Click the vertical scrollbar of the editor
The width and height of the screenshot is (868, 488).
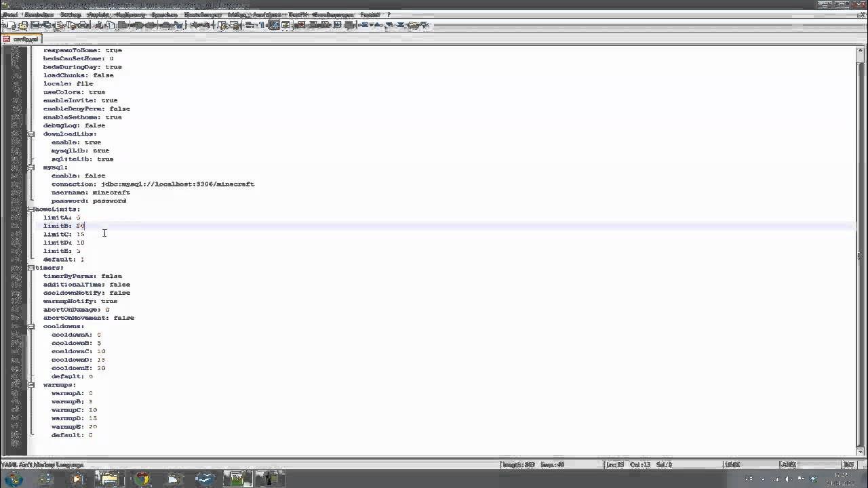tap(862, 251)
